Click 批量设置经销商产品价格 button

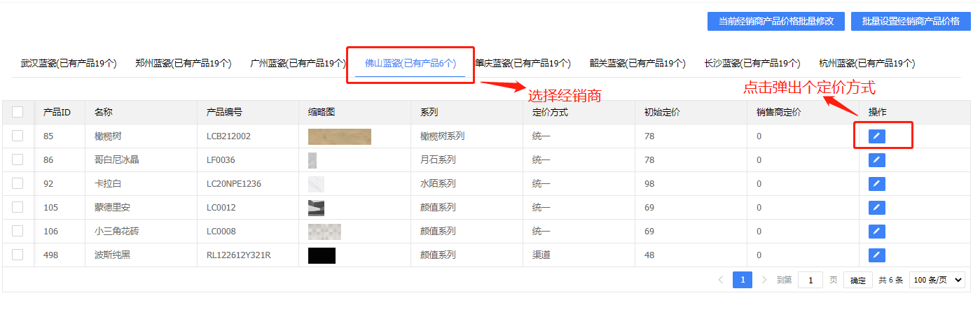tap(911, 21)
